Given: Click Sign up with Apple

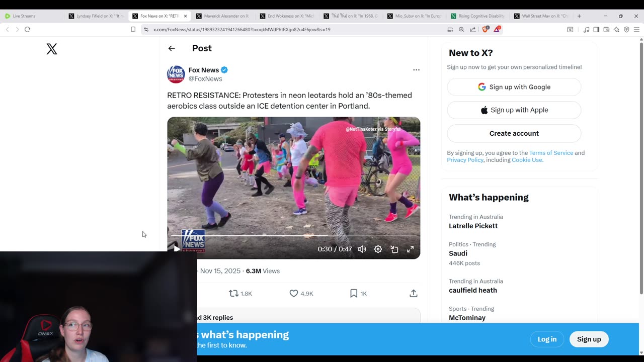Looking at the screenshot, I should coord(514,110).
